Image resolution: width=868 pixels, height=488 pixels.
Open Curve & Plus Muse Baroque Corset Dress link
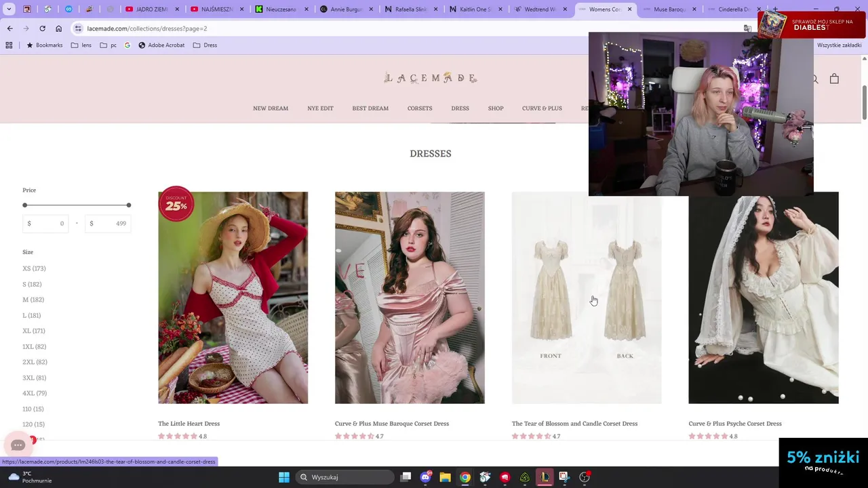click(x=392, y=424)
